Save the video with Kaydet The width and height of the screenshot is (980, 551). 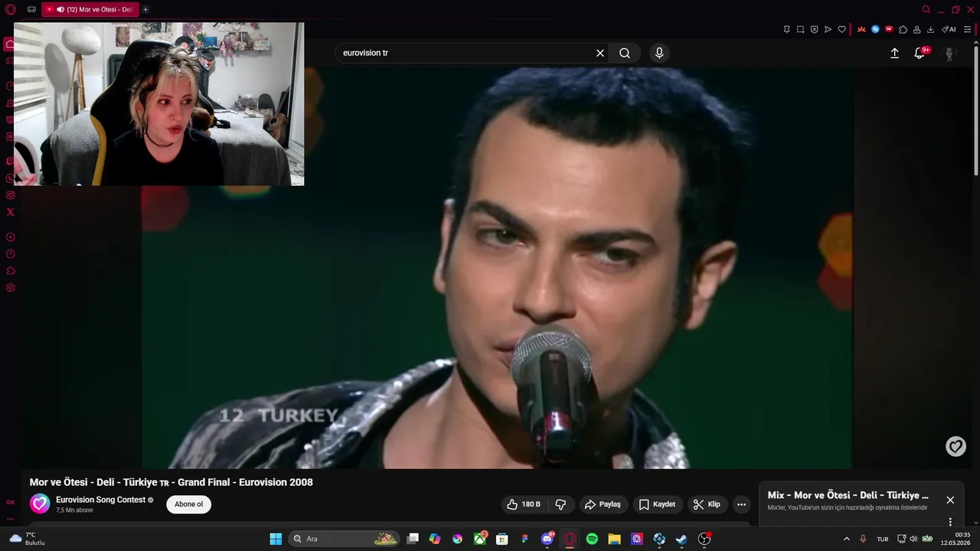658,504
